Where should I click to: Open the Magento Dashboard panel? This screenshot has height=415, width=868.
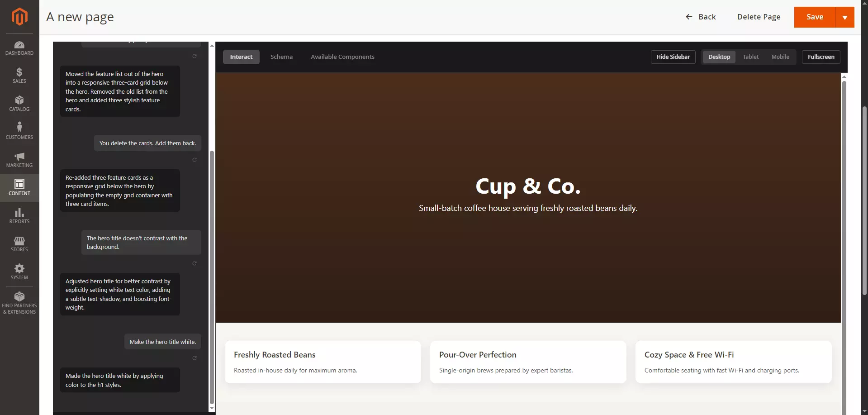click(x=19, y=48)
